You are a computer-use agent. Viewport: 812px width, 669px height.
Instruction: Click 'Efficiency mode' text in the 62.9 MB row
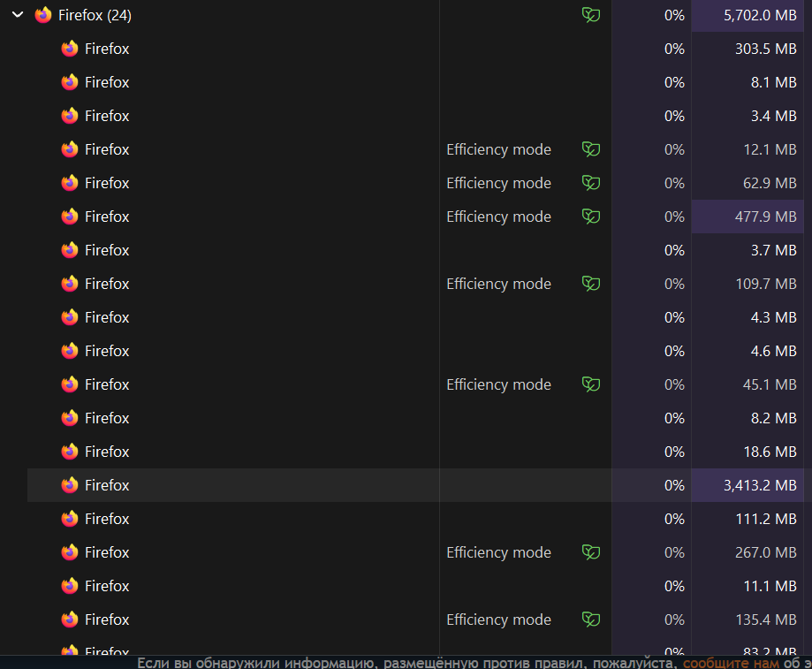(x=498, y=183)
